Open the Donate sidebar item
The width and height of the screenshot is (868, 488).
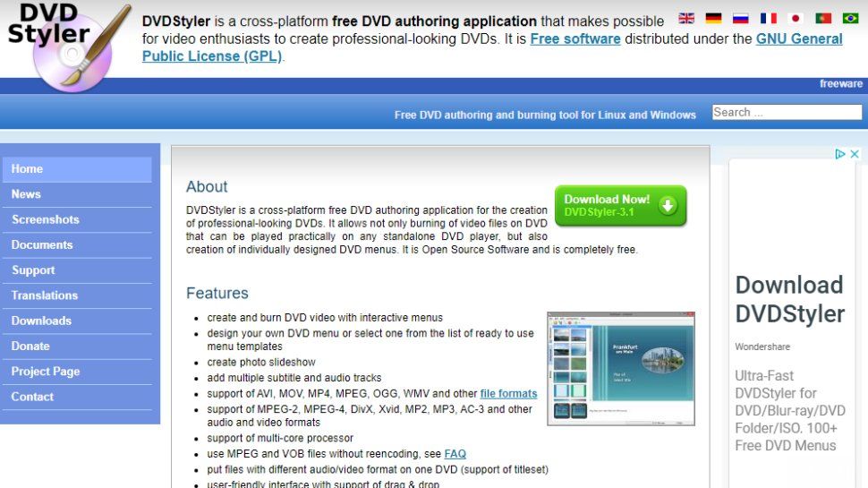[x=77, y=347]
